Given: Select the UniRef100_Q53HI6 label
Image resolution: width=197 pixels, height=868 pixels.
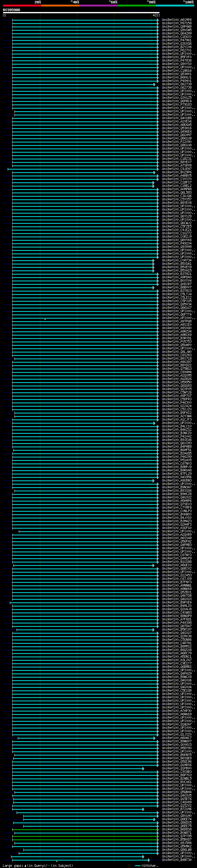Looking at the screenshot, I should [x=177, y=128].
